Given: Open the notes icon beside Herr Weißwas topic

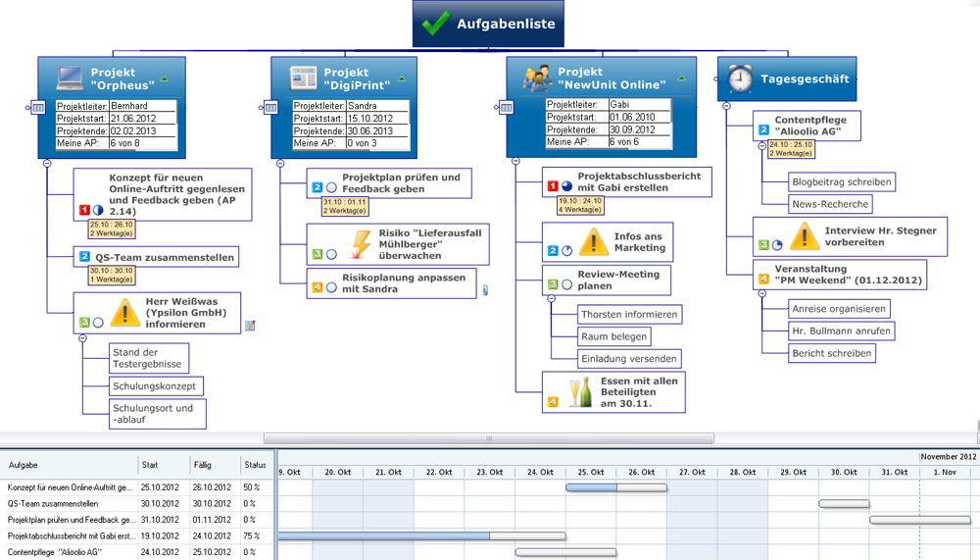Looking at the screenshot, I should (x=250, y=326).
